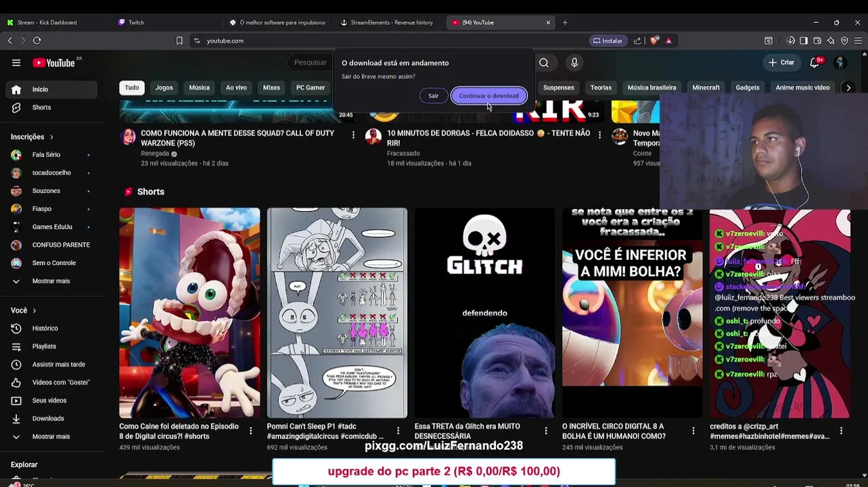Open the Pomni comic short thumbnail
This screenshot has width=868, height=487.
pyautogui.click(x=337, y=313)
